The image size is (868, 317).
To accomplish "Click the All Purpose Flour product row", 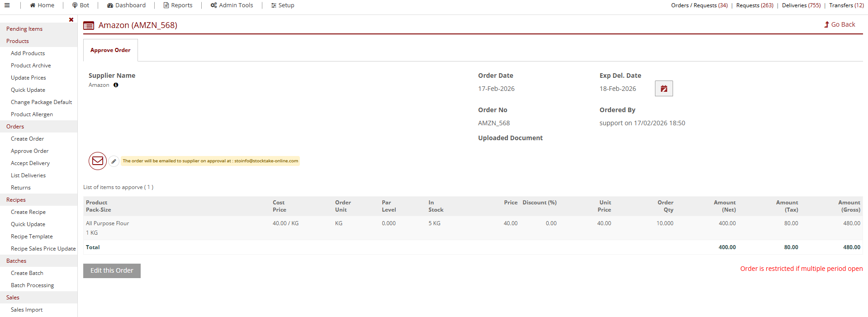I will (108, 223).
